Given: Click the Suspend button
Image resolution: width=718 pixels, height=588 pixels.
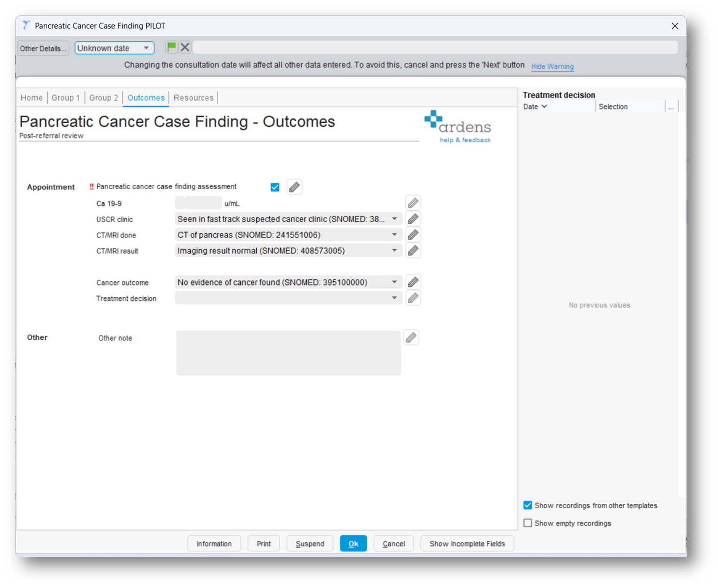Looking at the screenshot, I should pyautogui.click(x=310, y=544).
